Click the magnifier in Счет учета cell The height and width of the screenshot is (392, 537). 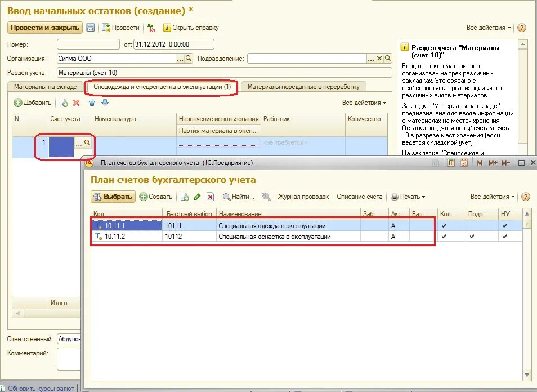coord(87,143)
